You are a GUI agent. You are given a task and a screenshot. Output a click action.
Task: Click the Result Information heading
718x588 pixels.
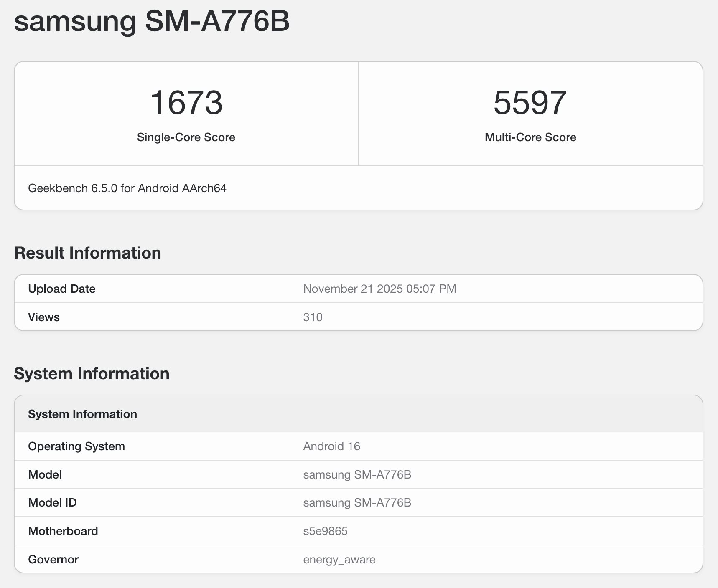click(x=87, y=252)
